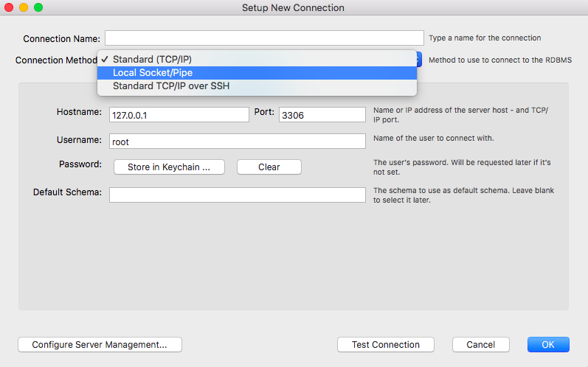
Task: Open Configure Server Management
Action: [100, 345]
